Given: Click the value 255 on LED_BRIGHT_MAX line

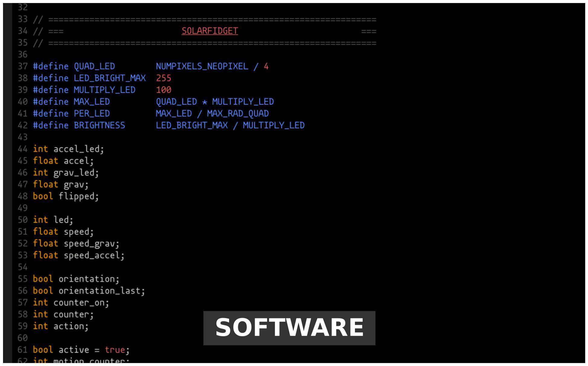Looking at the screenshot, I should coord(163,78).
